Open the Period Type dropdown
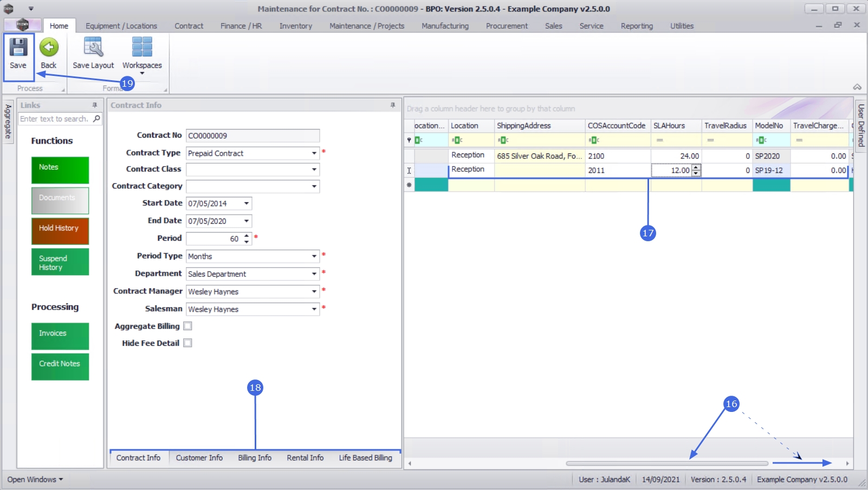The image size is (868, 490). tap(314, 256)
